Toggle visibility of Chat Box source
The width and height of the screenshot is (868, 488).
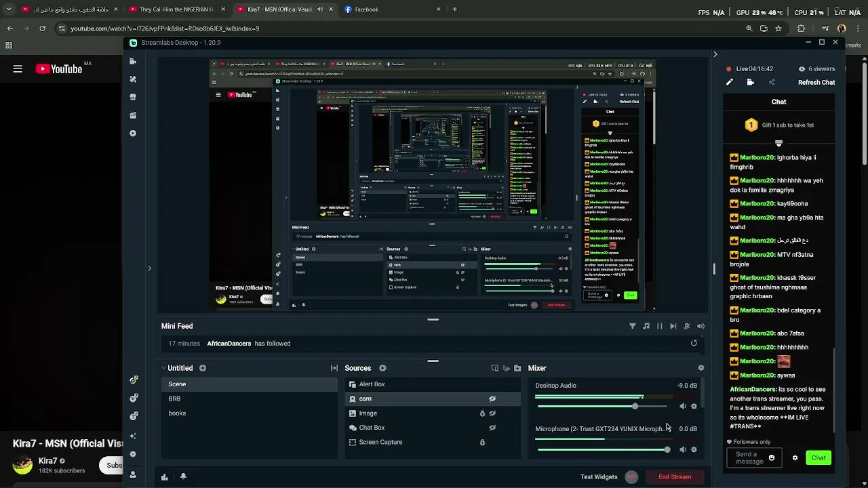click(492, 428)
